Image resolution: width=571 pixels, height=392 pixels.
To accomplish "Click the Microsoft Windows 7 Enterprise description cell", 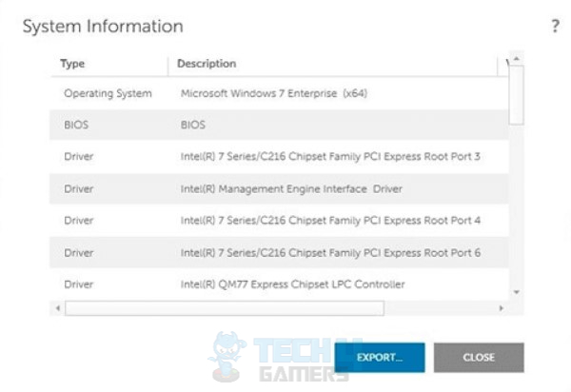I will (274, 93).
